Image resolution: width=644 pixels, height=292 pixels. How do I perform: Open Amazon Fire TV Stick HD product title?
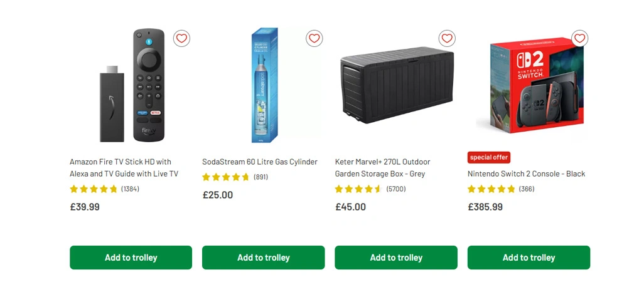(x=124, y=167)
